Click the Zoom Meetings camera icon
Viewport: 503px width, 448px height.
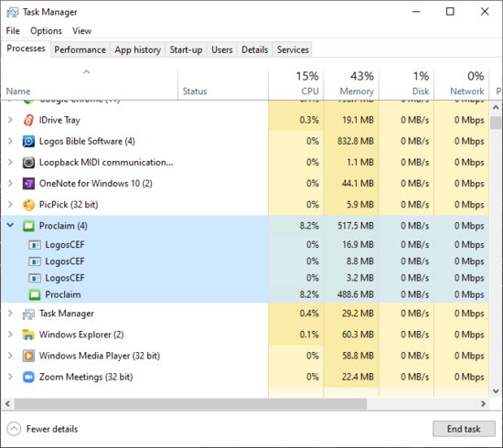(x=28, y=377)
